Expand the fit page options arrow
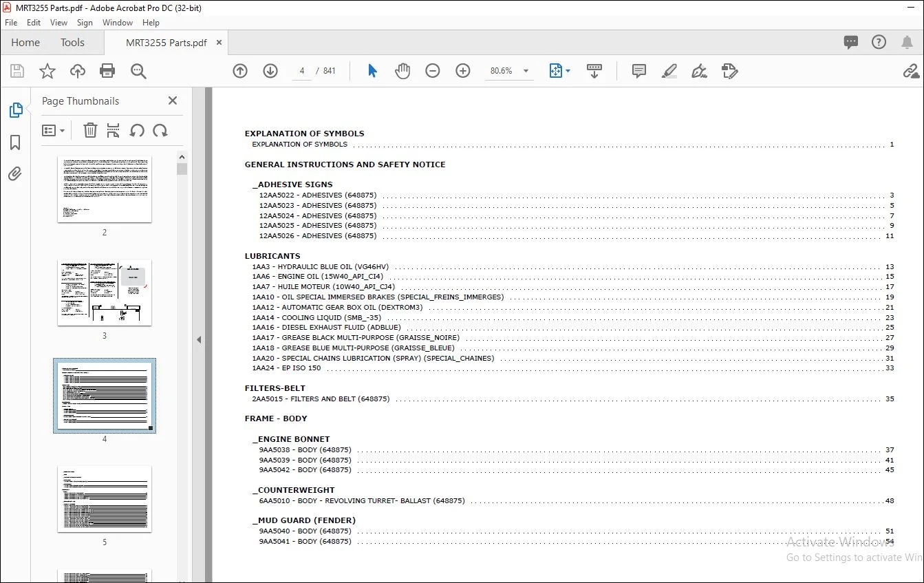This screenshot has width=924, height=583. coord(568,71)
